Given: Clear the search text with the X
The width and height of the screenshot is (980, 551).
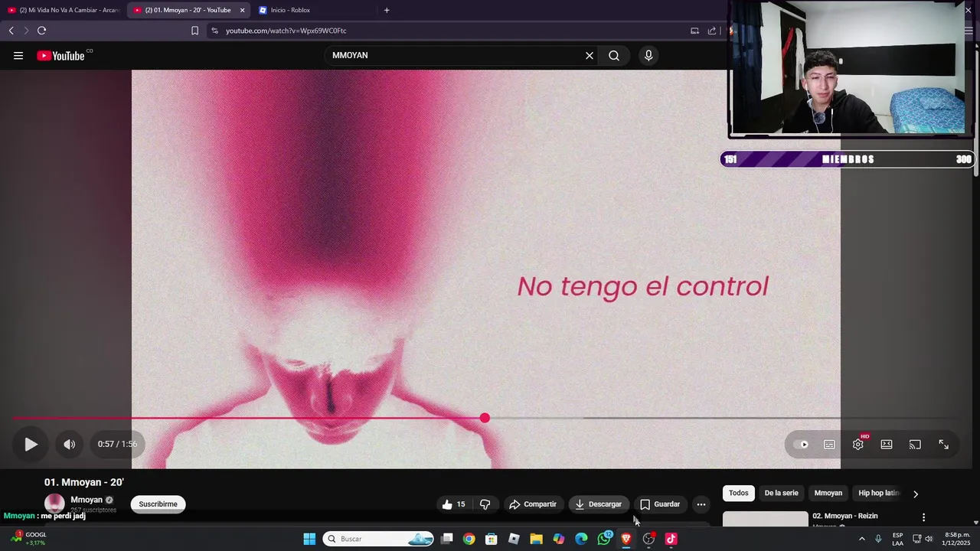Looking at the screenshot, I should point(590,55).
